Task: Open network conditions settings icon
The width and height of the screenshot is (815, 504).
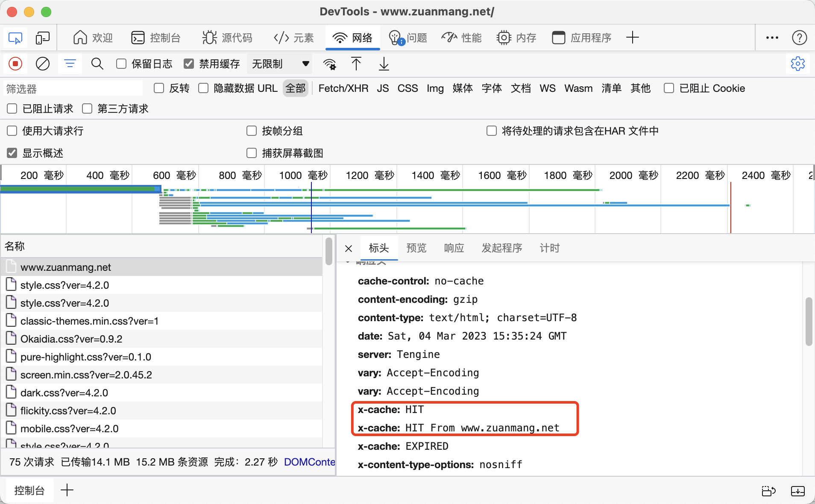Action: (329, 64)
